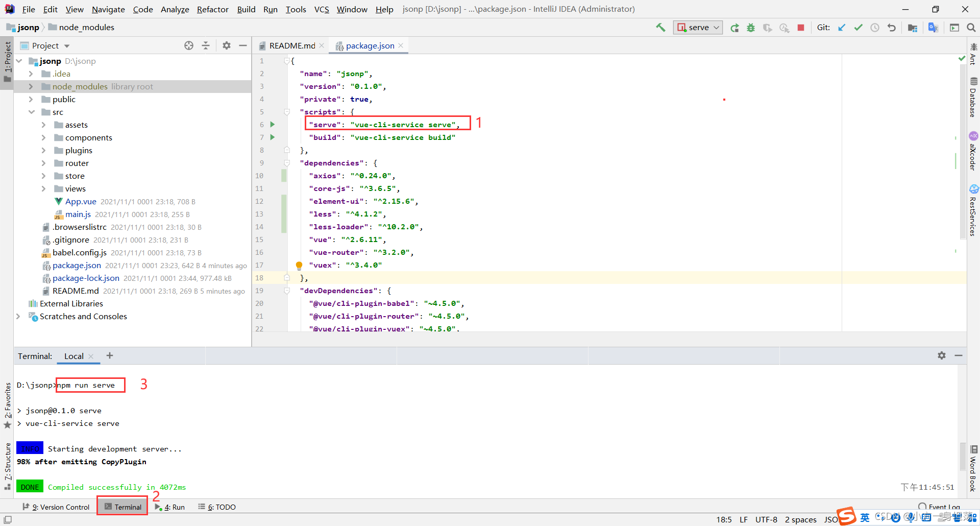
Task: Toggle the Project side tool window
Action: pos(7,62)
